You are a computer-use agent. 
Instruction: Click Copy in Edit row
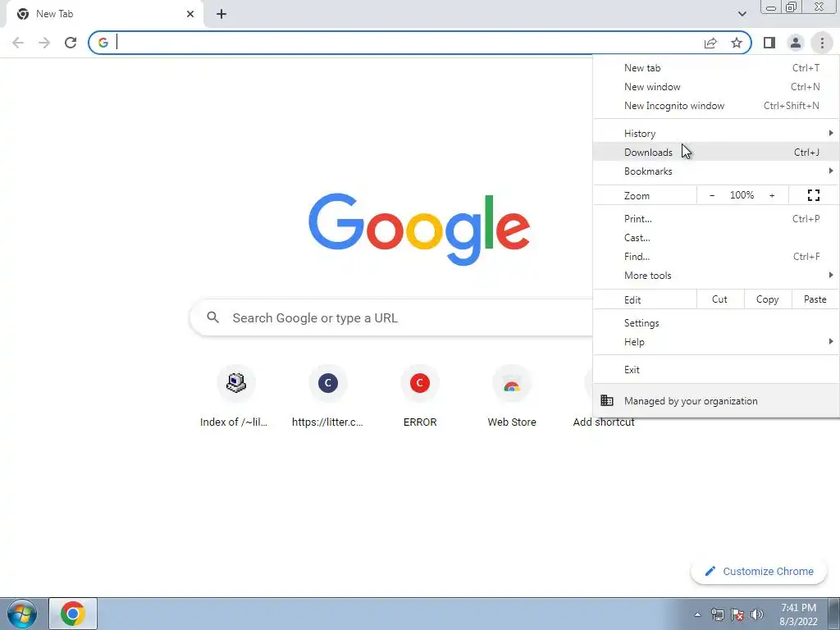[x=768, y=299]
